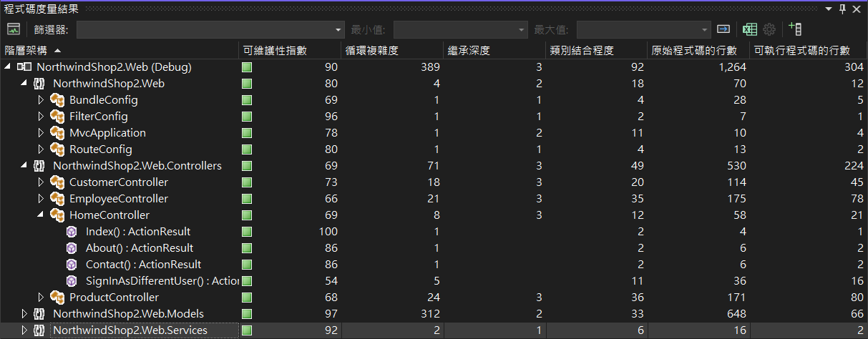Collapse the HomeController node
This screenshot has height=339, width=868.
(41, 215)
